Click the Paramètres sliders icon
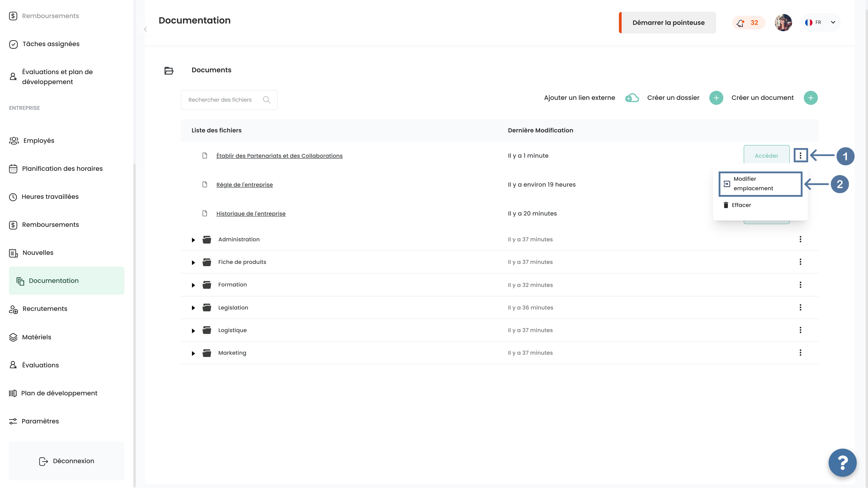The image size is (868, 488). tap(13, 421)
